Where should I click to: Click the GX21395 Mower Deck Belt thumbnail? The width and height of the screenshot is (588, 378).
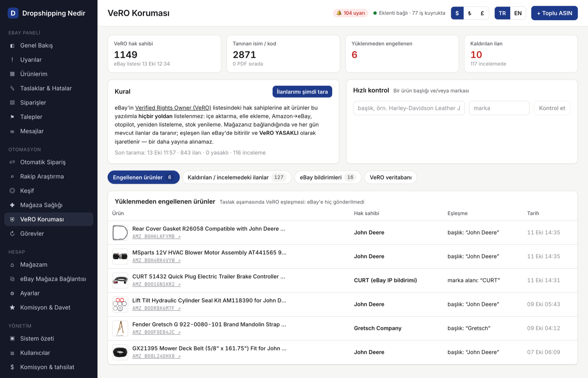(120, 352)
